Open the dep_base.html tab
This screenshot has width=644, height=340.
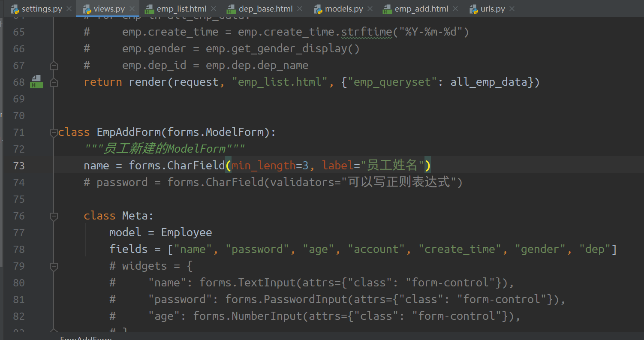coord(265,9)
